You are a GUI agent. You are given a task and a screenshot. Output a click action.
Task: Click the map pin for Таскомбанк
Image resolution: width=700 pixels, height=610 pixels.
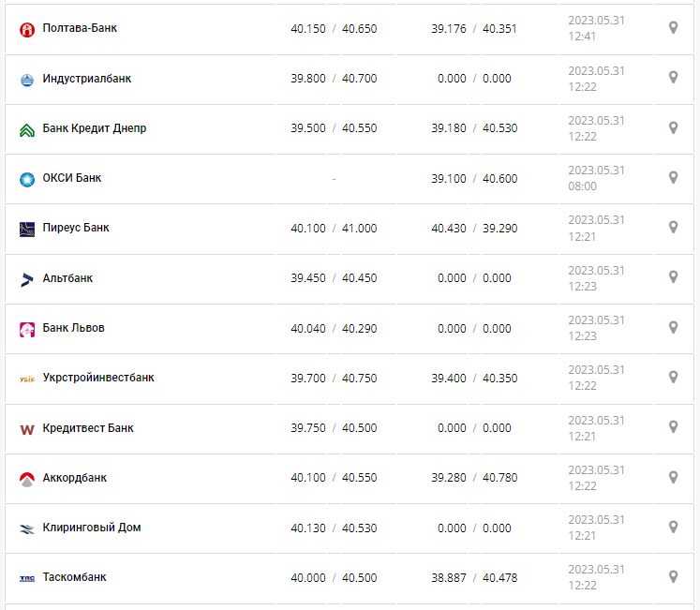[x=673, y=577]
